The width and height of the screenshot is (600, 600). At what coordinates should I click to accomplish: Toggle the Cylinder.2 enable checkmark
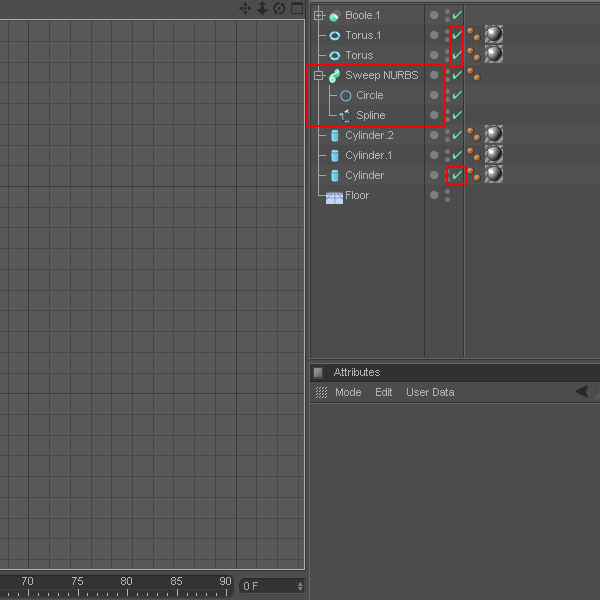point(457,135)
